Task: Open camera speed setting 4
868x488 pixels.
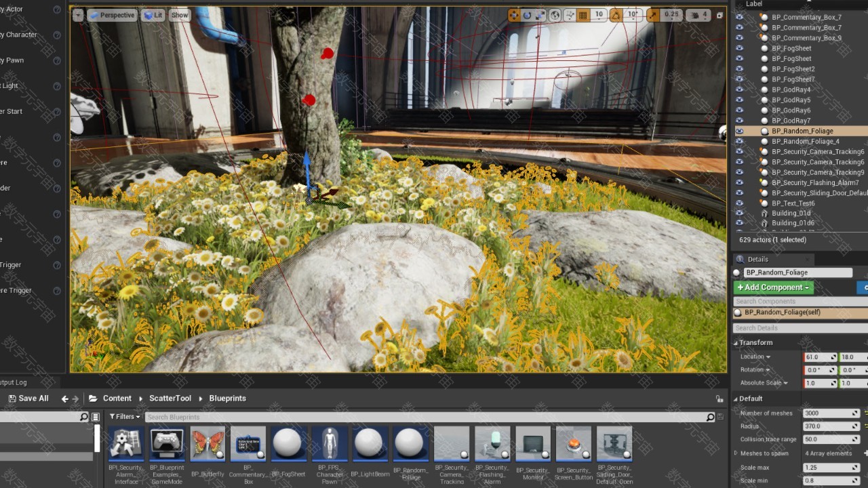Action: 698,15
